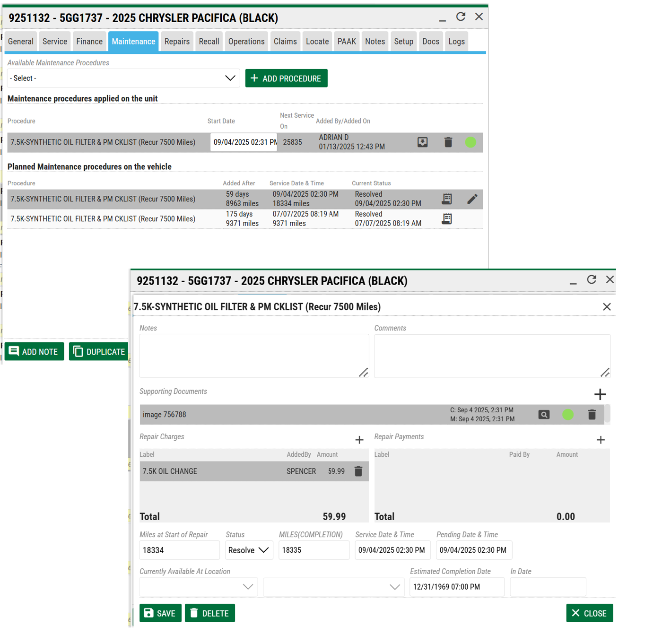Click the pencil edit icon for 09/04/2025 procedure

[x=472, y=199]
